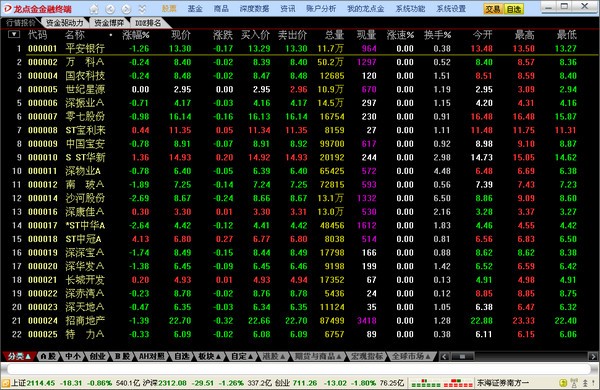The height and width of the screenshot is (390, 600).
Task: Click the red market breadth indicator
Action: tap(457, 383)
